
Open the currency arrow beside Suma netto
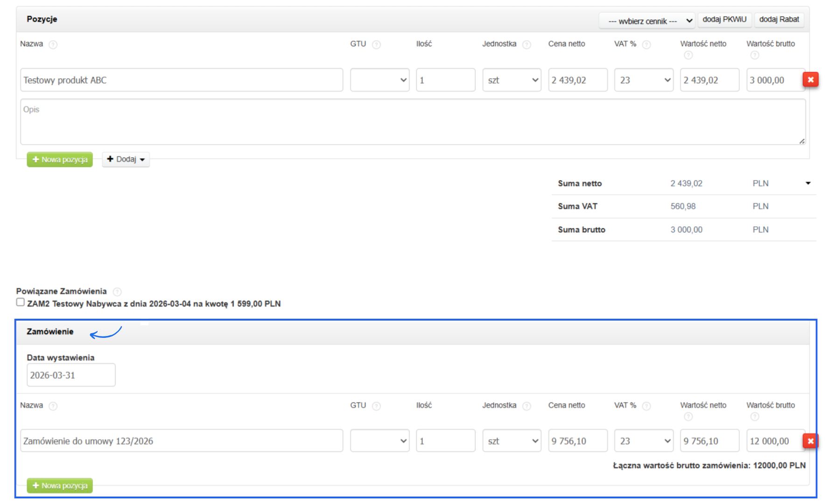coord(808,183)
